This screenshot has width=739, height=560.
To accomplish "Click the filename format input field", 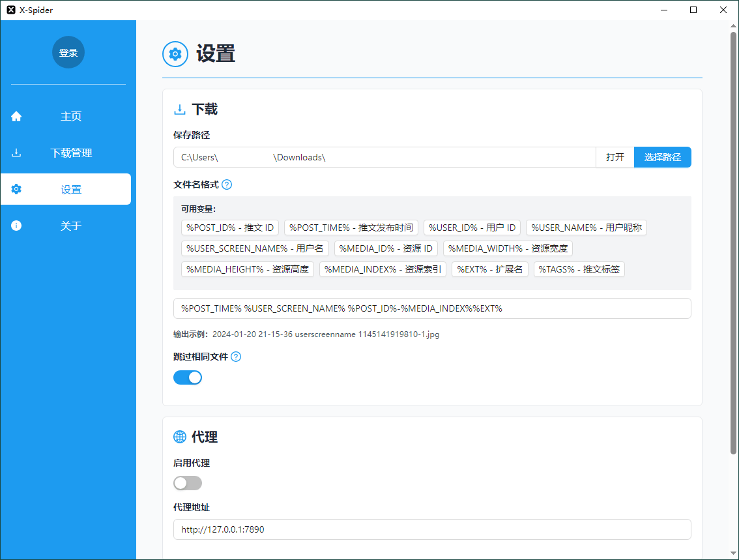I will pos(432,308).
